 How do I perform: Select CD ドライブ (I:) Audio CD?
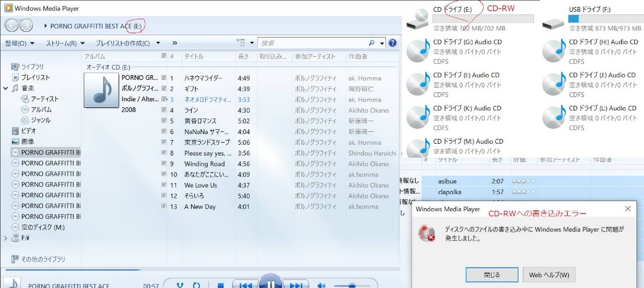click(x=453, y=85)
